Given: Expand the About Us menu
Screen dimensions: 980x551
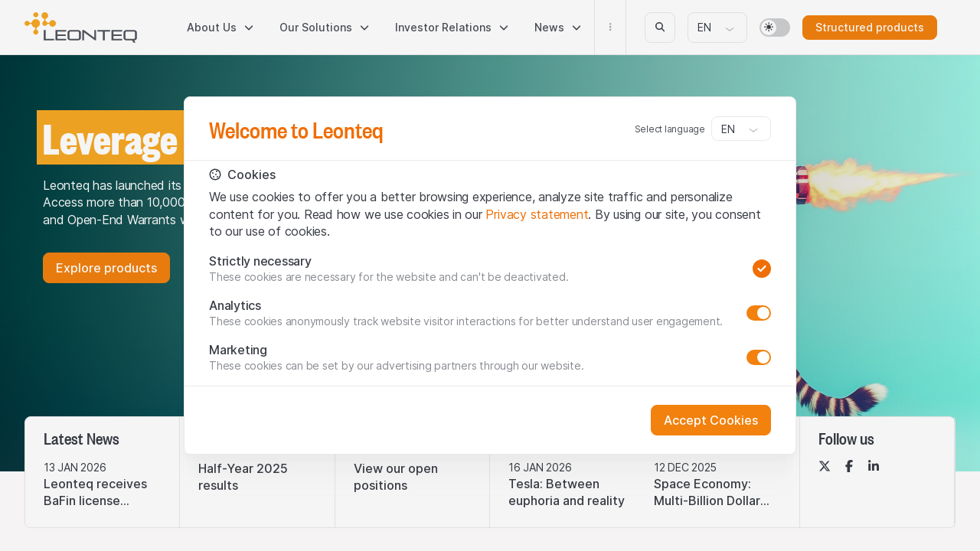Looking at the screenshot, I should 220,28.
